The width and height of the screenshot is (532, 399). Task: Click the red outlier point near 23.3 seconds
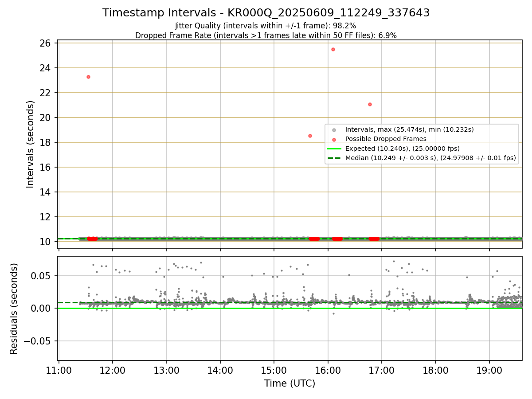click(x=88, y=77)
